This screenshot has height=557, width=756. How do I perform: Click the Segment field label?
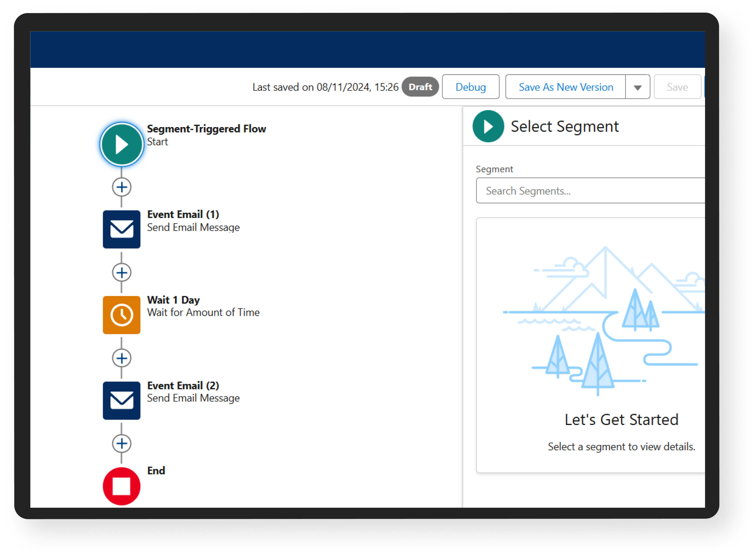[494, 169]
